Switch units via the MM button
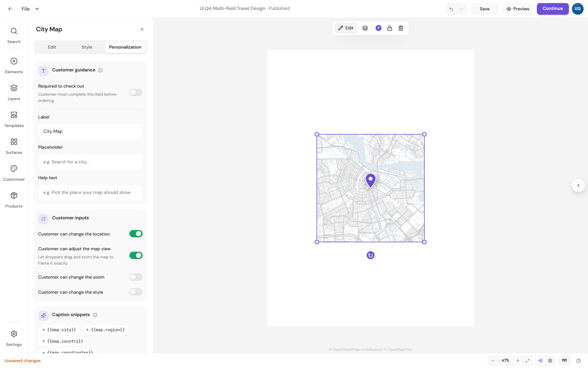This screenshot has height=368, width=588. 564,360
